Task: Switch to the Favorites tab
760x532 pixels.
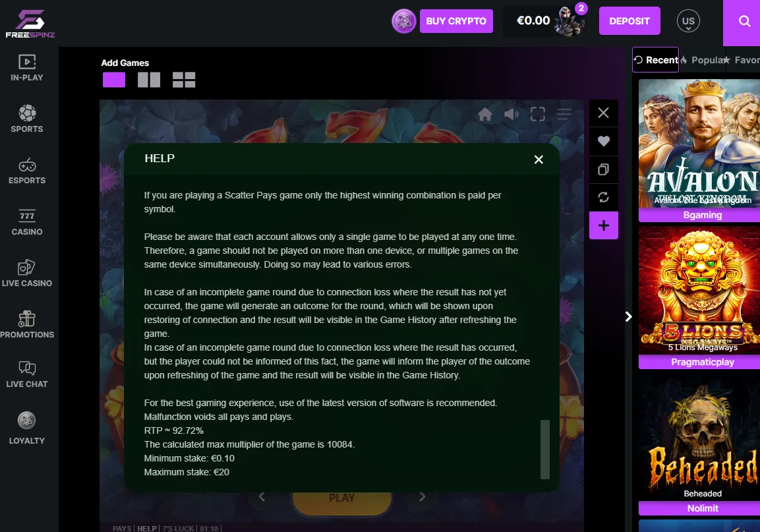Action: 742,60
